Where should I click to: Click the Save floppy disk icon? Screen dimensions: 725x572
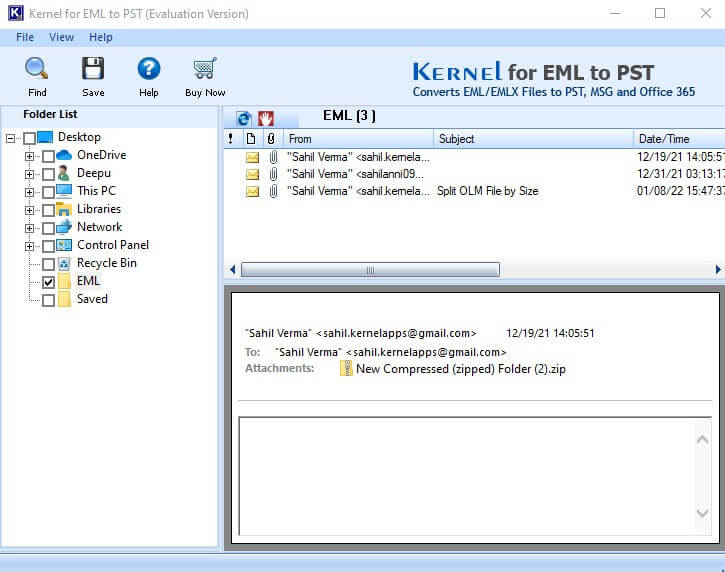93,68
